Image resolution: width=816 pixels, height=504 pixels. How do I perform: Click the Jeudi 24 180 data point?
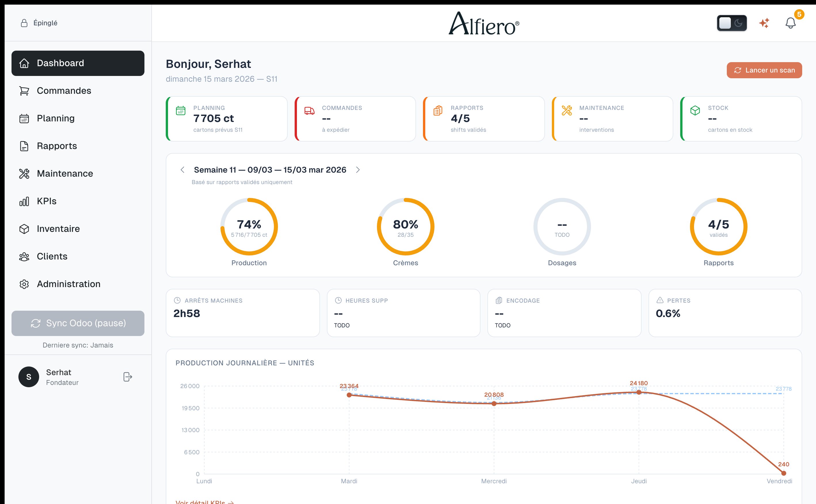tap(639, 392)
